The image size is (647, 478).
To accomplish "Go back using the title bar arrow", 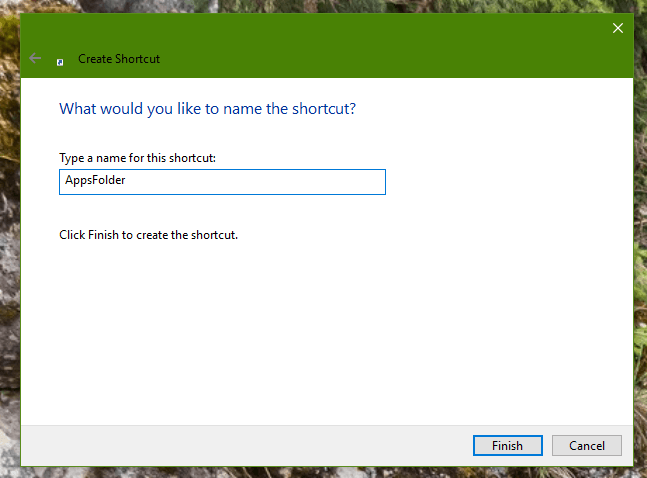I will (35, 58).
